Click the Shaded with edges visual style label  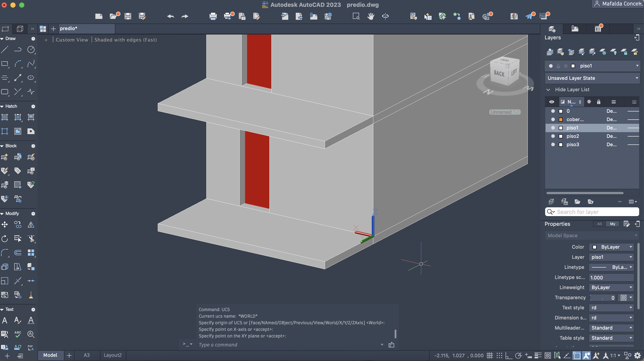(x=125, y=40)
